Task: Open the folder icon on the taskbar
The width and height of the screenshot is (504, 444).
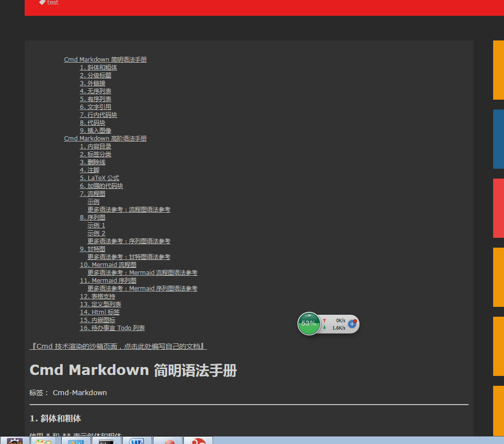Action: (44, 441)
